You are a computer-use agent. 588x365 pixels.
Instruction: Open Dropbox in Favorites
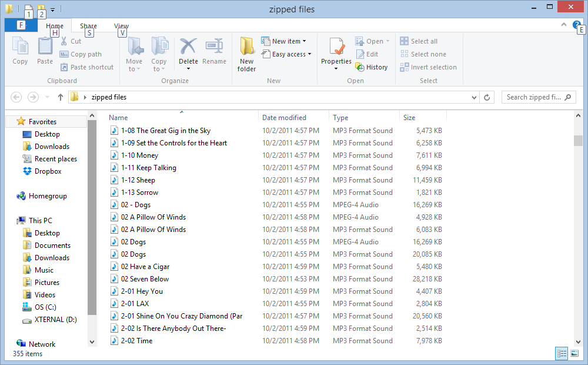[42, 171]
